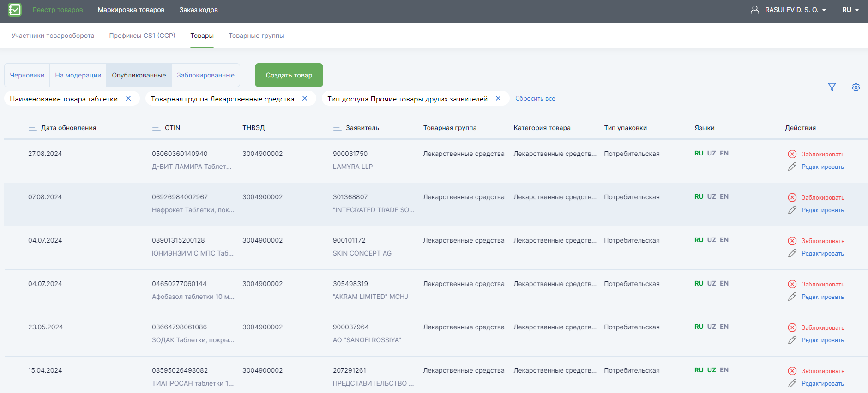Click the user profile avatar icon

pyautogui.click(x=755, y=10)
